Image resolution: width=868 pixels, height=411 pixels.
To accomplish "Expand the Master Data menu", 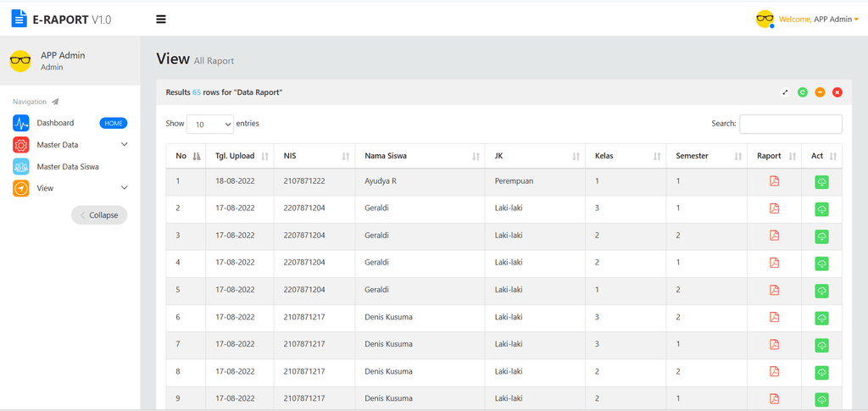I will pyautogui.click(x=70, y=144).
